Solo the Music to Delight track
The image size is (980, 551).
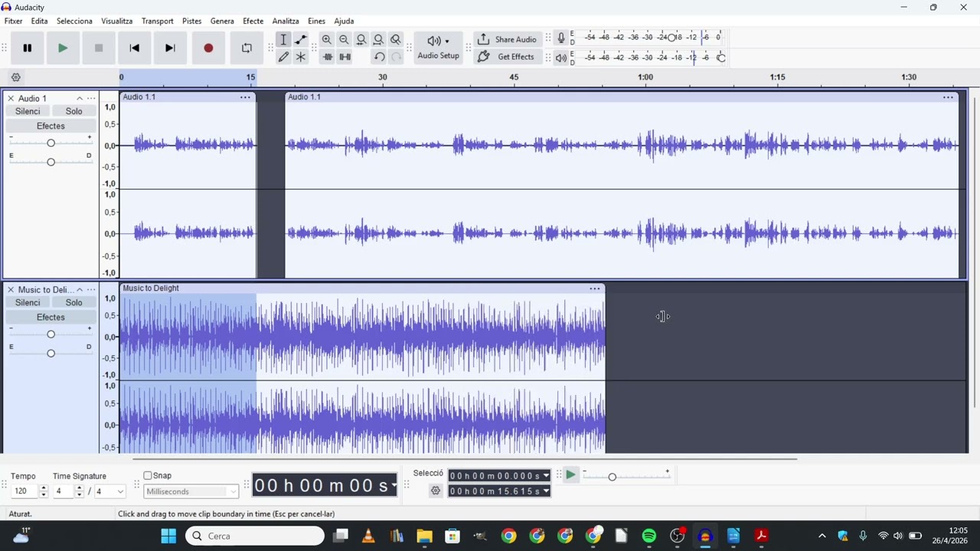(x=73, y=302)
